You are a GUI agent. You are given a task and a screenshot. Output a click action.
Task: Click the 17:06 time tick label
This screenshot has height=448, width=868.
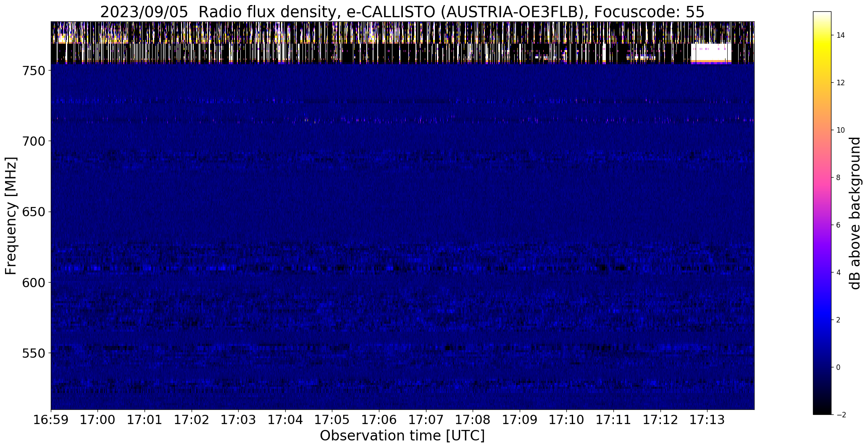coord(379,420)
